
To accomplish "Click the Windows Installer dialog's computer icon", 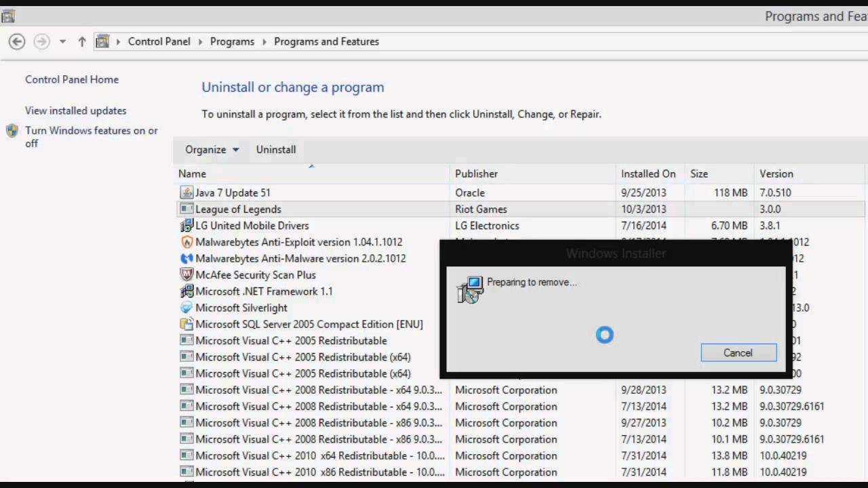I will coord(470,289).
